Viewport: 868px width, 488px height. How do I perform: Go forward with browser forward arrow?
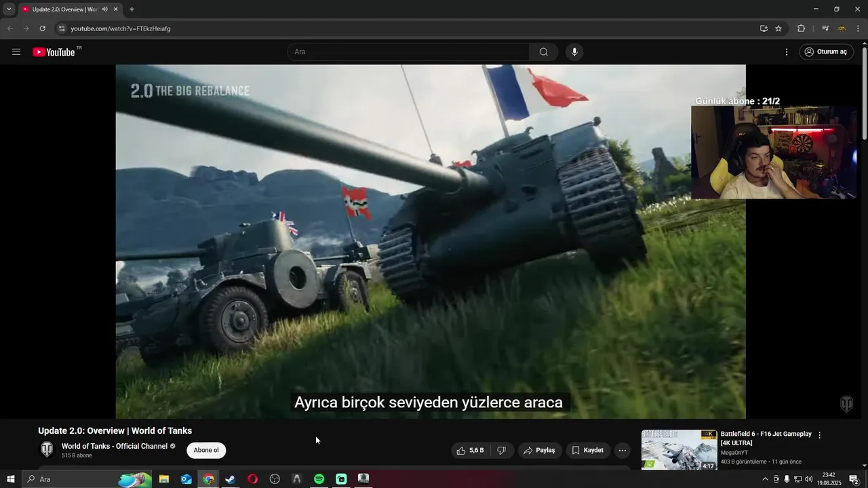coord(26,28)
